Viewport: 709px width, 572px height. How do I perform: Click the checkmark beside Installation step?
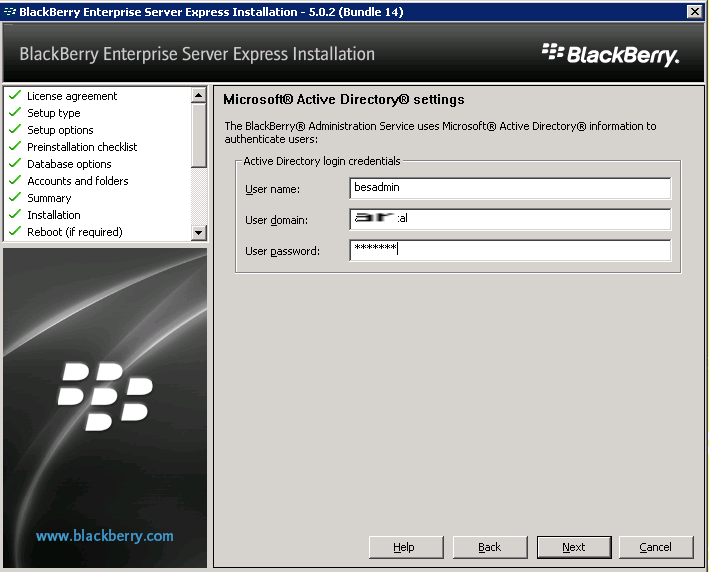(15, 215)
